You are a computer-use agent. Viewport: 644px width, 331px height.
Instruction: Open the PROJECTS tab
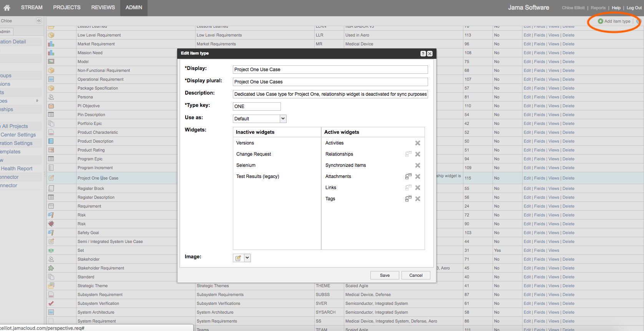click(67, 8)
